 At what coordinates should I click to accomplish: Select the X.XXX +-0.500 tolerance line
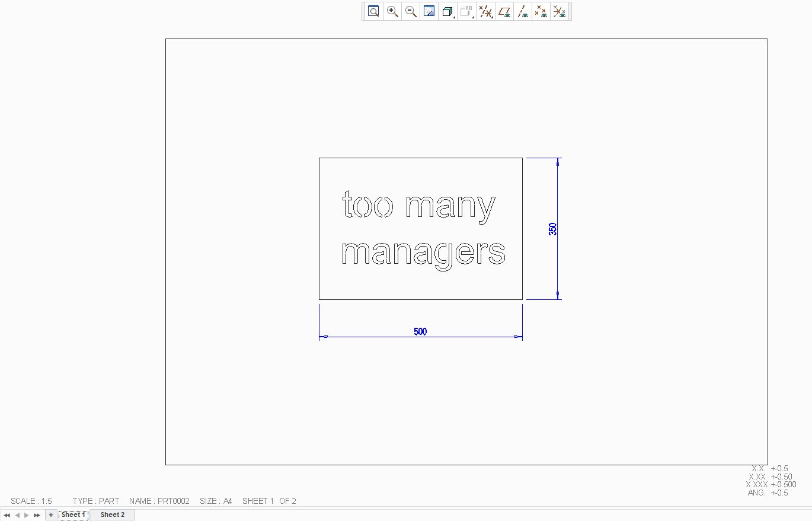tap(771, 484)
